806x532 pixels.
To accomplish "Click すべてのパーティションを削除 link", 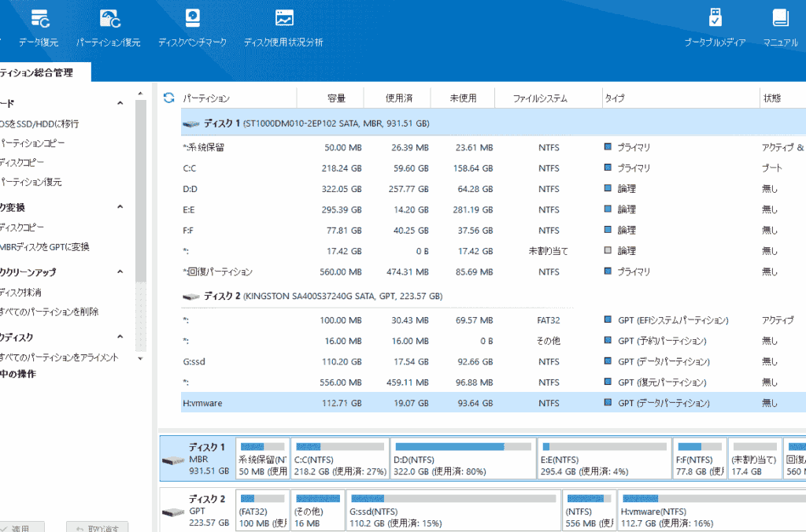I will (x=49, y=312).
